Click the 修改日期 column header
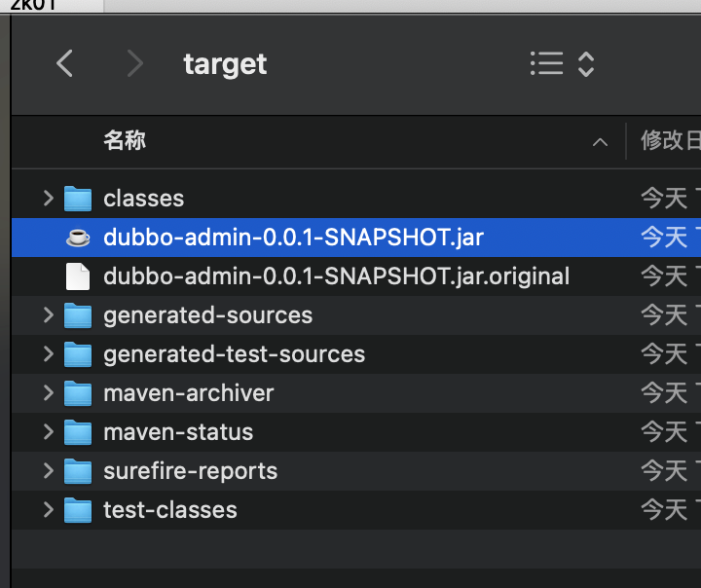This screenshot has height=588, width=701. tap(670, 141)
